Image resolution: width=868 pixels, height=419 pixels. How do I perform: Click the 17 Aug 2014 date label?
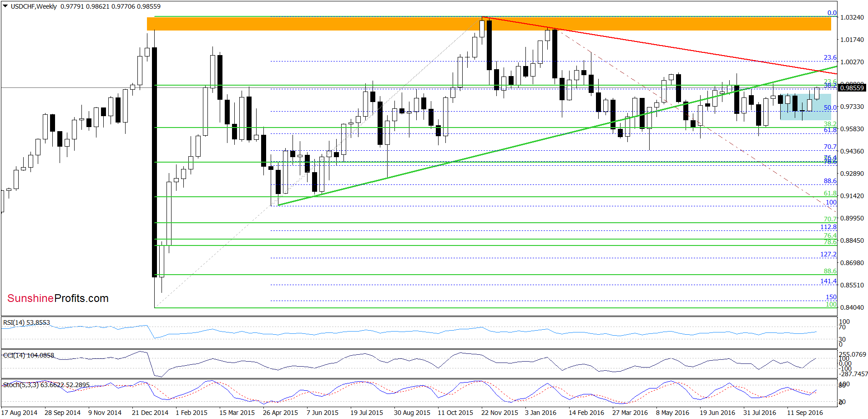tap(19, 413)
